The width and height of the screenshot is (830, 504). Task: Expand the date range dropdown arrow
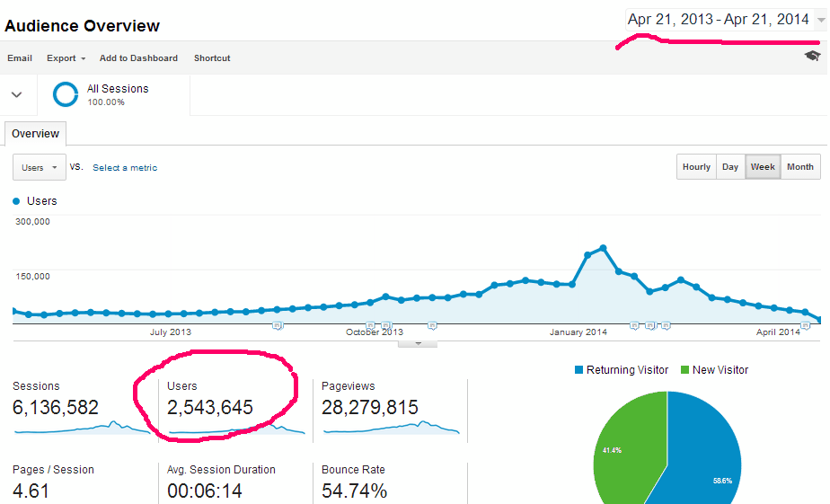tap(820, 20)
